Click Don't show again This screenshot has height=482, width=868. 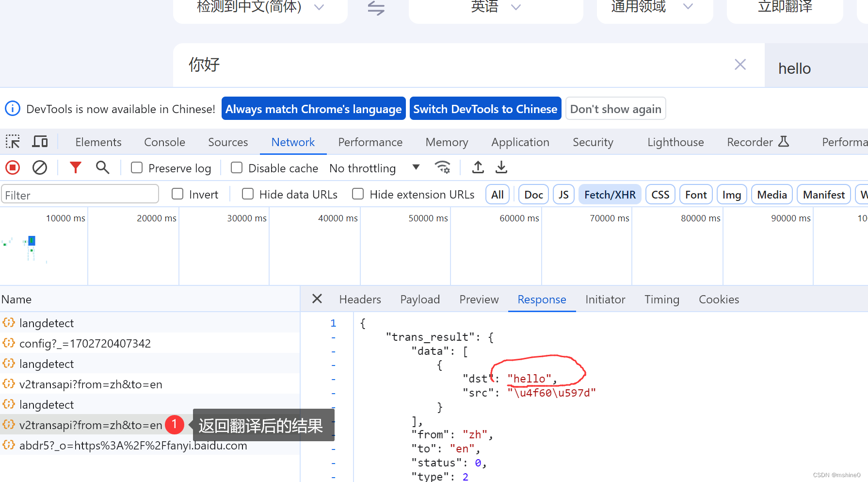[615, 108]
